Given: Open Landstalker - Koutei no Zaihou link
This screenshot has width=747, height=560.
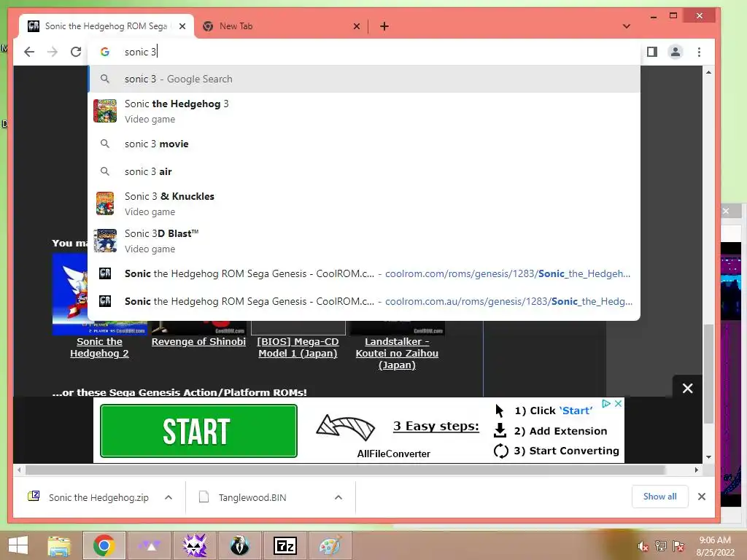Looking at the screenshot, I should coord(397,354).
